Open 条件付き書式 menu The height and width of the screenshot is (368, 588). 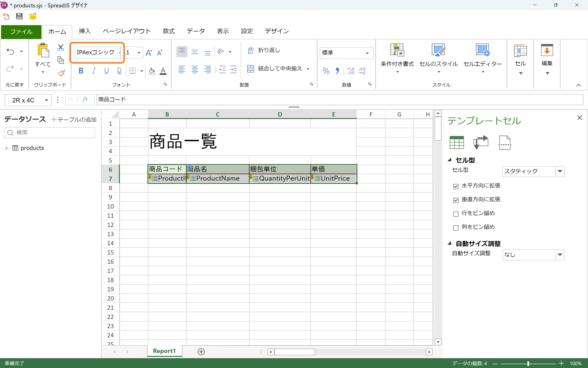397,58
